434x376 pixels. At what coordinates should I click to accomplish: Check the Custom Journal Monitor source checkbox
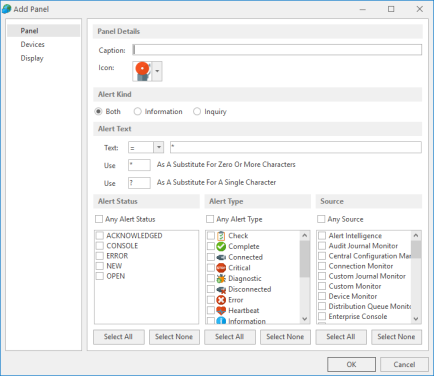[322, 276]
